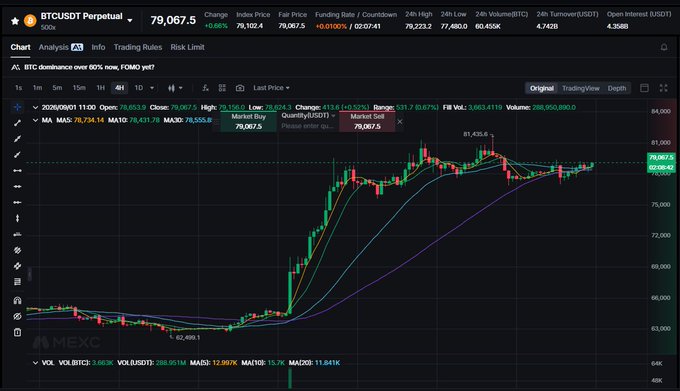The image size is (680, 391).
Task: Click the price alert bell icon
Action: 664,47
